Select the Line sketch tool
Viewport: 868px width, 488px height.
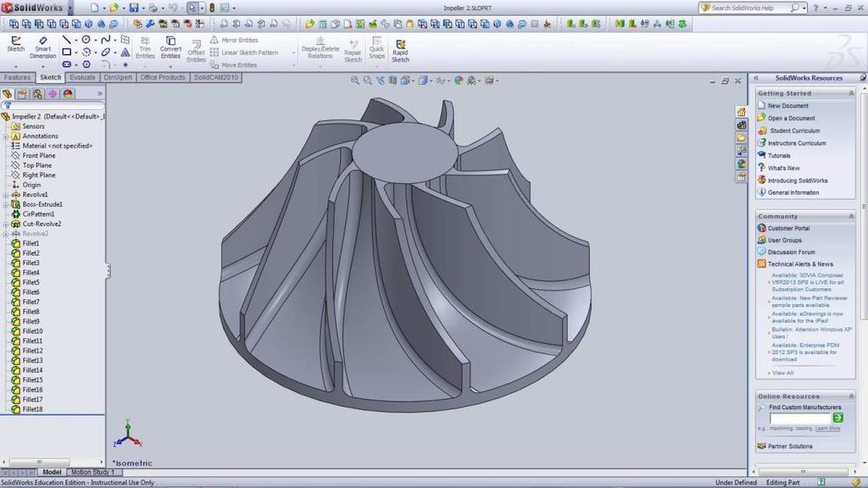point(66,40)
